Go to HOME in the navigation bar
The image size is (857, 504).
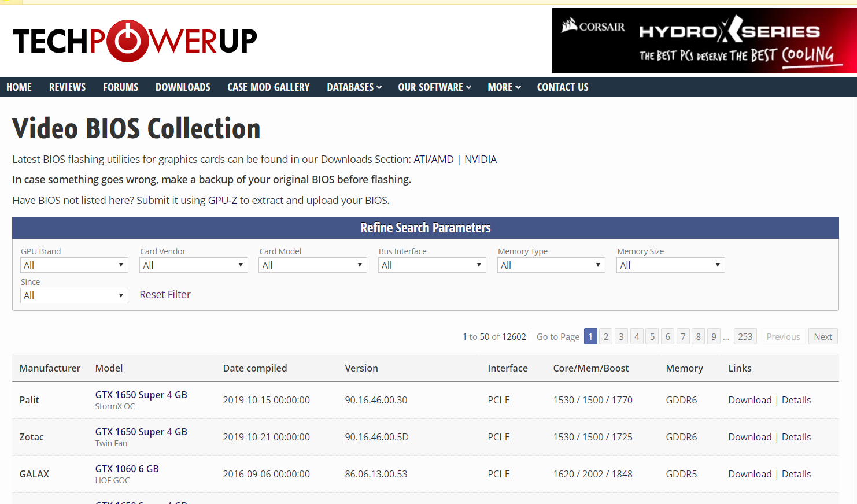[x=19, y=87]
